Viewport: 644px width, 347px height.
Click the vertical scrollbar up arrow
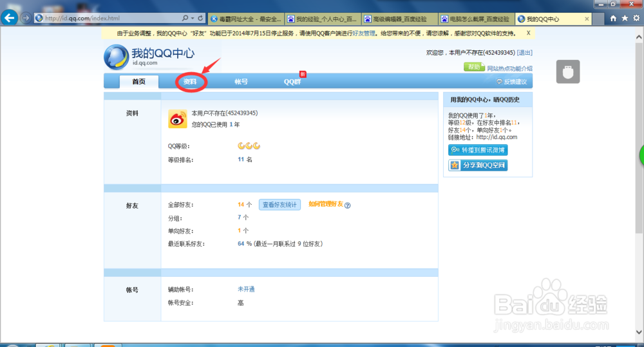pos(639,37)
